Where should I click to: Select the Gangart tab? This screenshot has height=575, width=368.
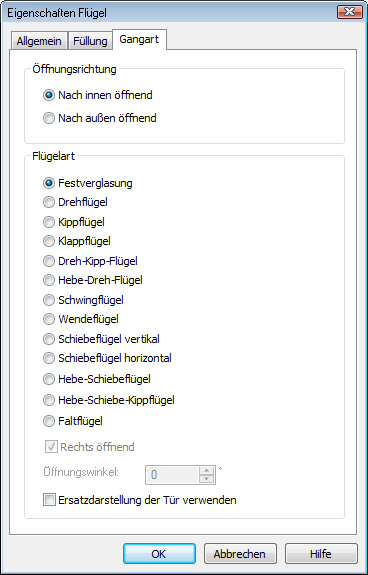click(x=139, y=39)
